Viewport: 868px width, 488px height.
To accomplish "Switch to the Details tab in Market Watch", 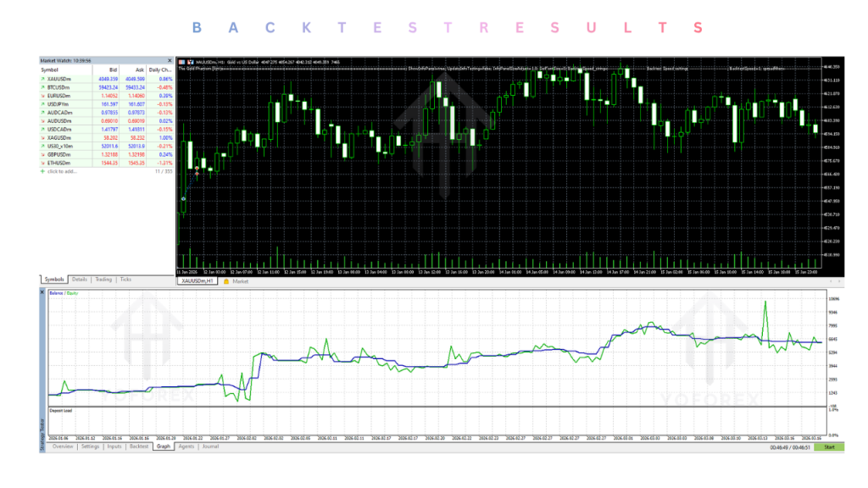I will coord(79,280).
